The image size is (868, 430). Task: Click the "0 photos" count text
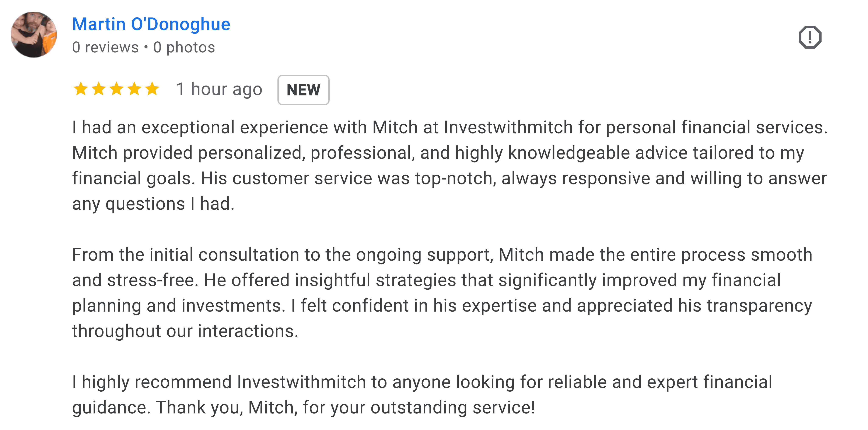coord(184,48)
